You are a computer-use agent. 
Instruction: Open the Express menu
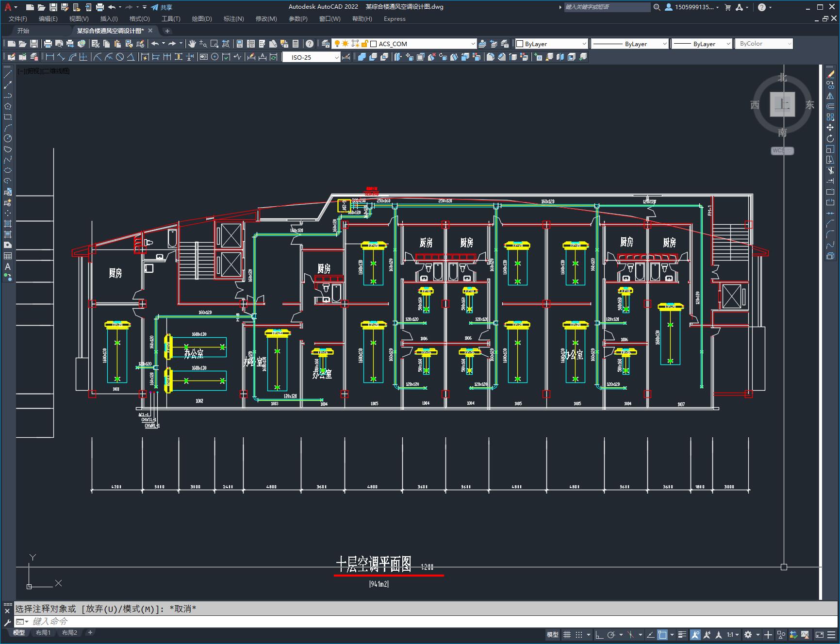(x=395, y=19)
